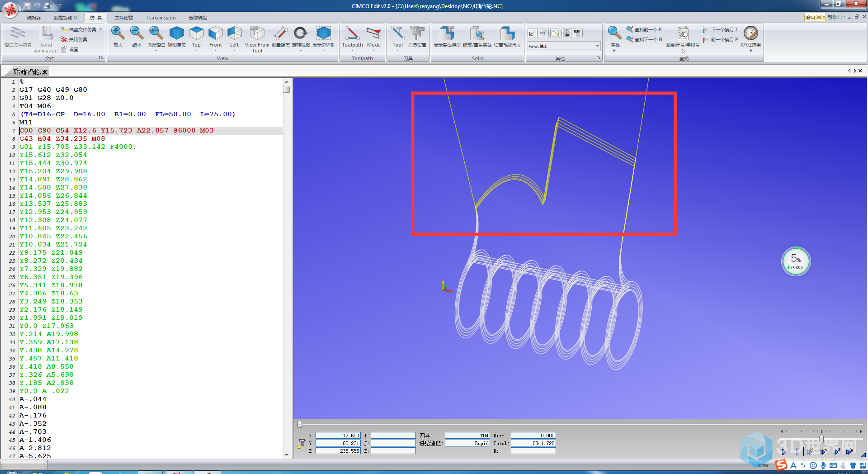Viewport: 868px width, 474px height.
Task: Activate the 测量距离 measure distance tool
Action: (280, 33)
